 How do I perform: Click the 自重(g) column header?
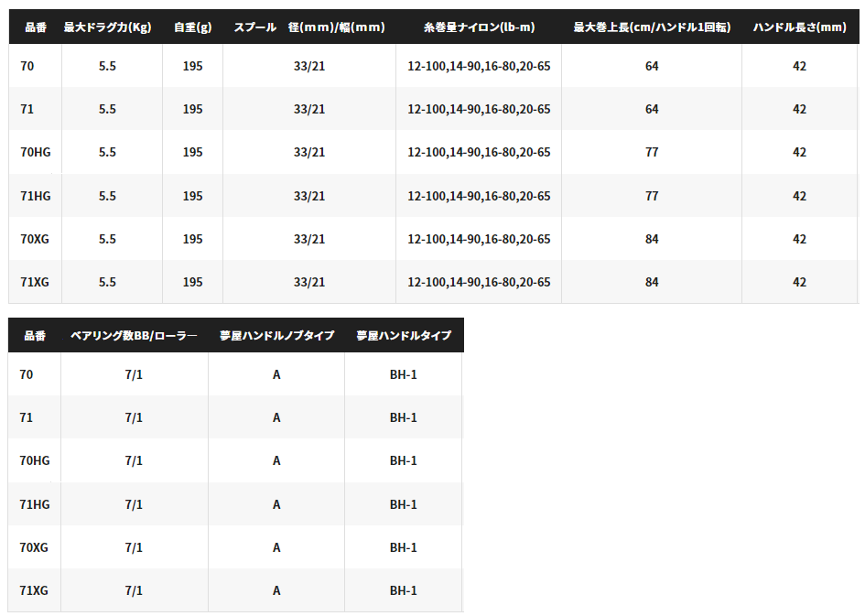(192, 27)
